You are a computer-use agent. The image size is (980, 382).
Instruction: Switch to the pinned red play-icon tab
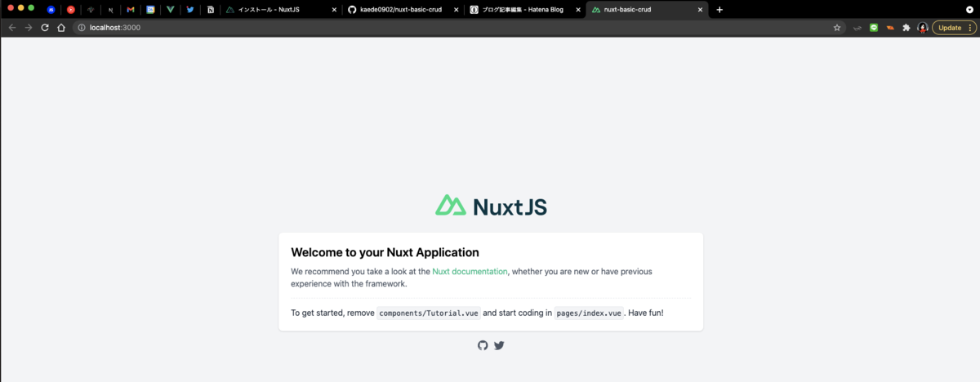71,10
